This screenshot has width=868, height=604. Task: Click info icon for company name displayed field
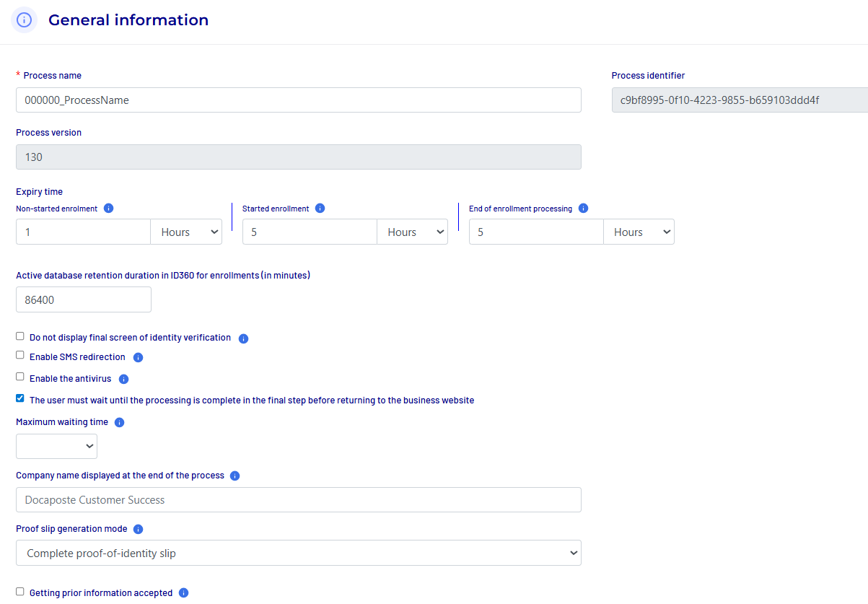tap(234, 476)
